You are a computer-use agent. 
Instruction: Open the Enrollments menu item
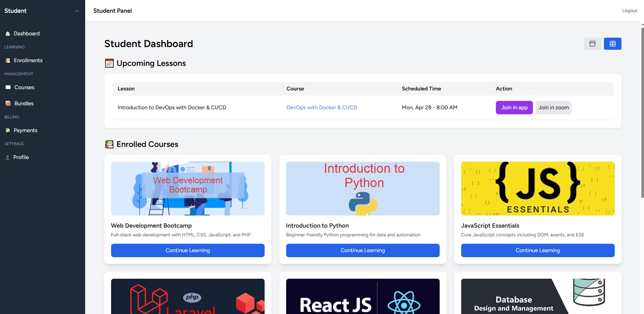click(28, 61)
